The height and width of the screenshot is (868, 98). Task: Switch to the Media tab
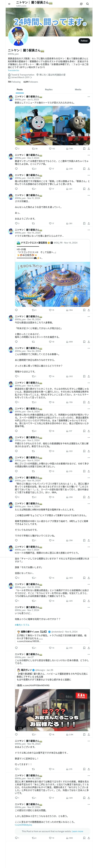coord(78,90)
